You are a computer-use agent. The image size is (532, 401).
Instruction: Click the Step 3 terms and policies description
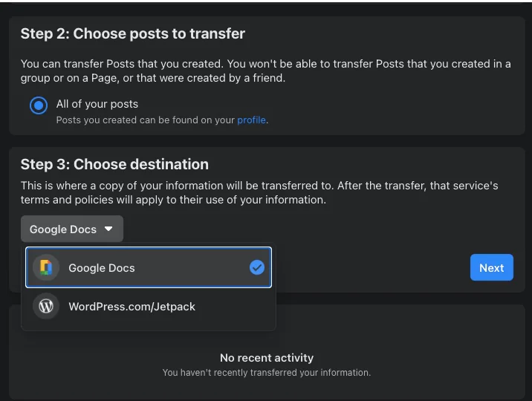pyautogui.click(x=259, y=192)
